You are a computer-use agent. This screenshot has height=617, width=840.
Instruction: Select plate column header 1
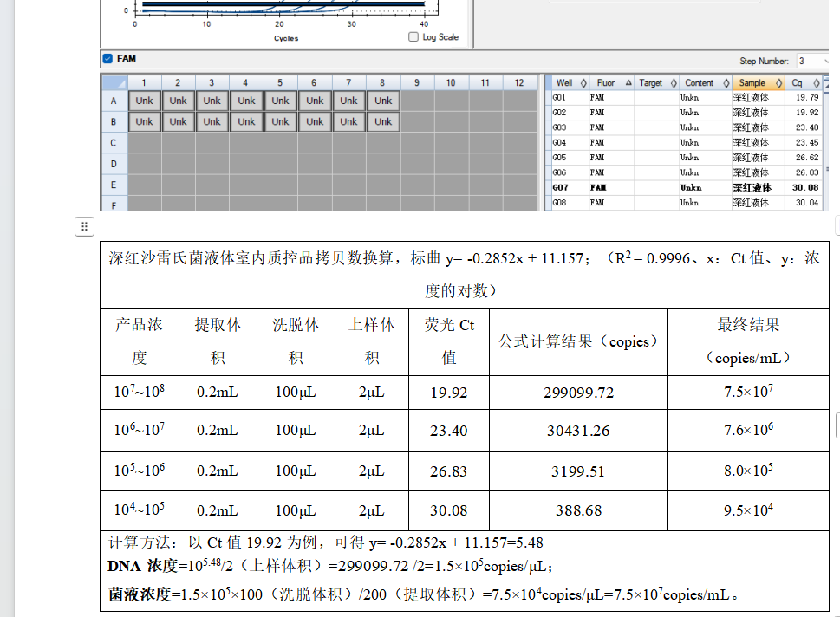pos(144,82)
